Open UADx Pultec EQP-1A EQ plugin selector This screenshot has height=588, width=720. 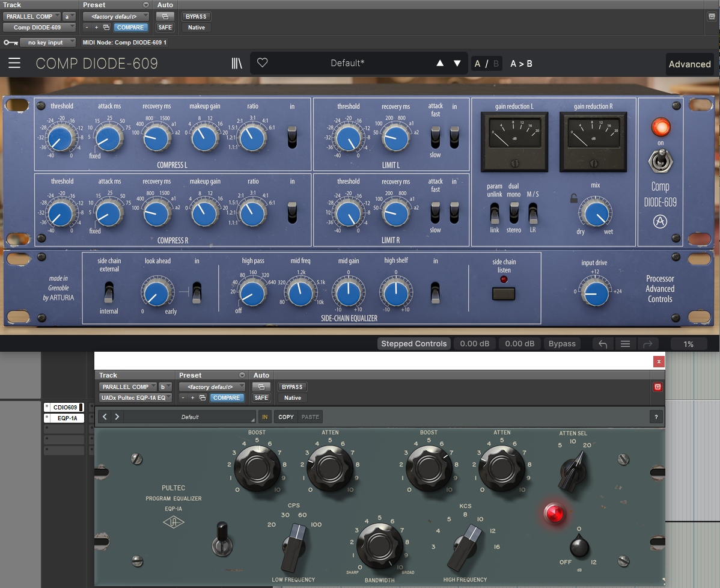coord(135,398)
